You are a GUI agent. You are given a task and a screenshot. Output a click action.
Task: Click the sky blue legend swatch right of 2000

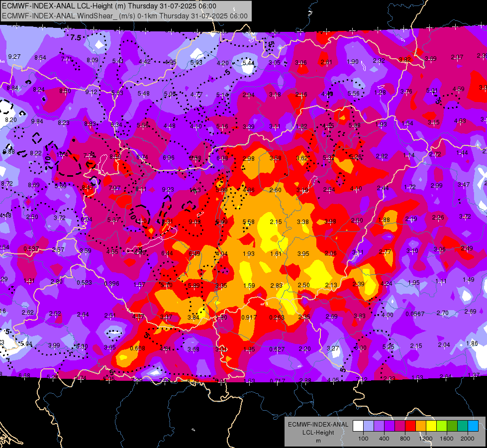click(473, 426)
